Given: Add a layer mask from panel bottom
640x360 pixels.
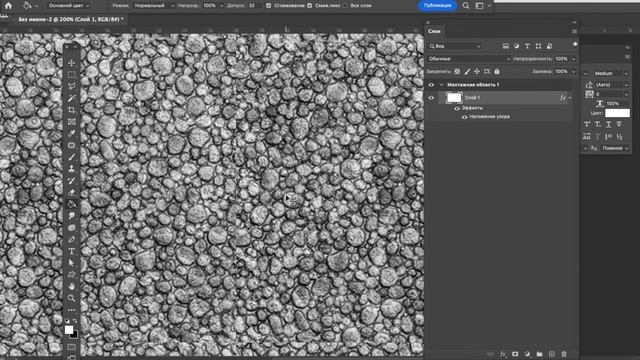Looking at the screenshot, I should [x=515, y=354].
